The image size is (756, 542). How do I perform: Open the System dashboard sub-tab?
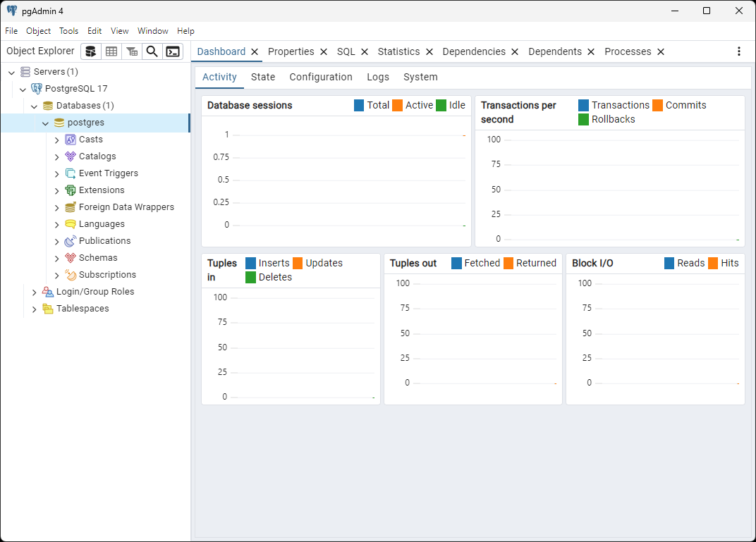420,77
